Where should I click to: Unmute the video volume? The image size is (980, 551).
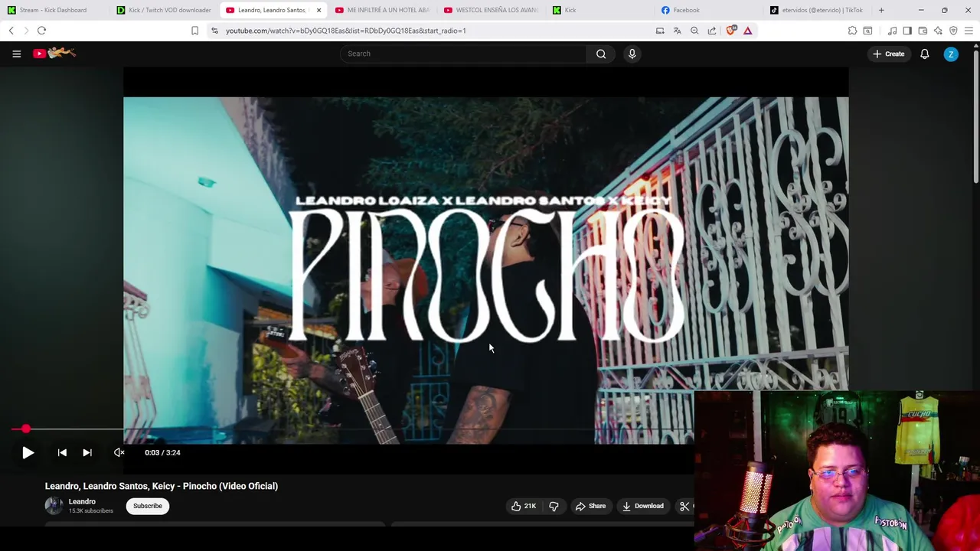119,452
